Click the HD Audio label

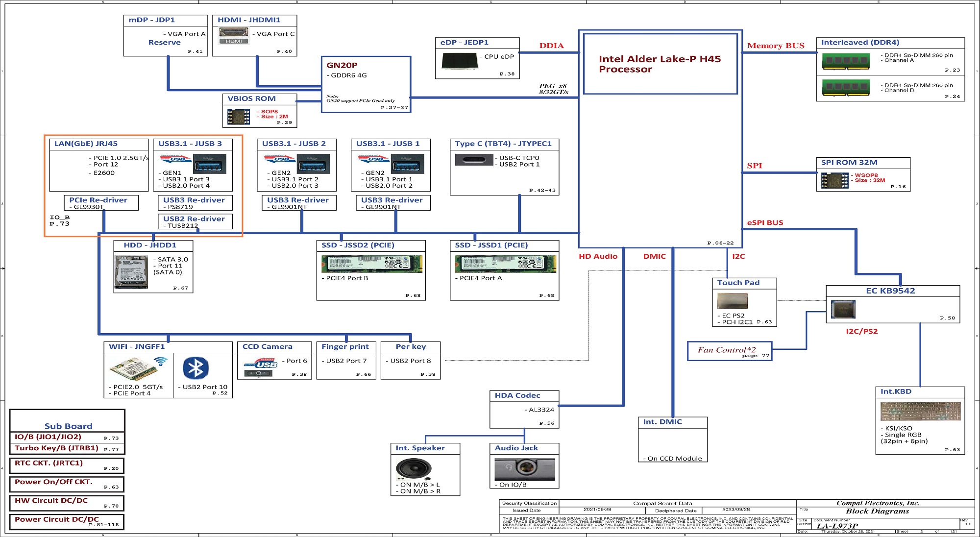[598, 256]
